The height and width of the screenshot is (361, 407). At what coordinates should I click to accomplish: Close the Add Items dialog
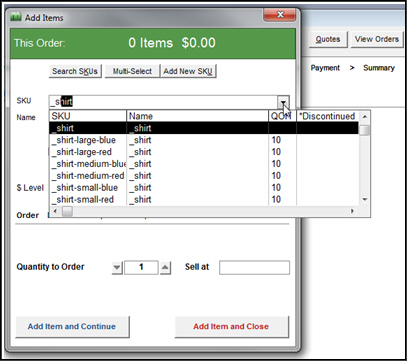click(279, 15)
